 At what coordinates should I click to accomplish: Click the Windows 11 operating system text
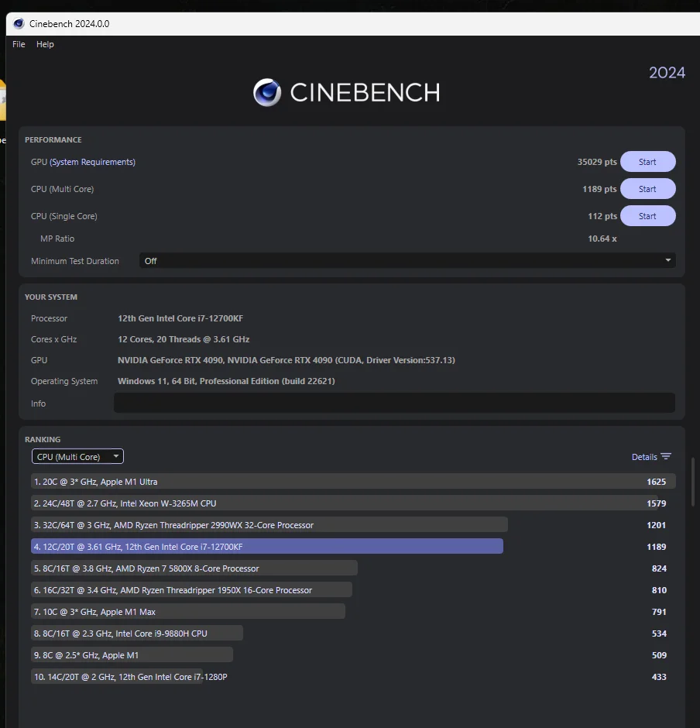point(226,381)
